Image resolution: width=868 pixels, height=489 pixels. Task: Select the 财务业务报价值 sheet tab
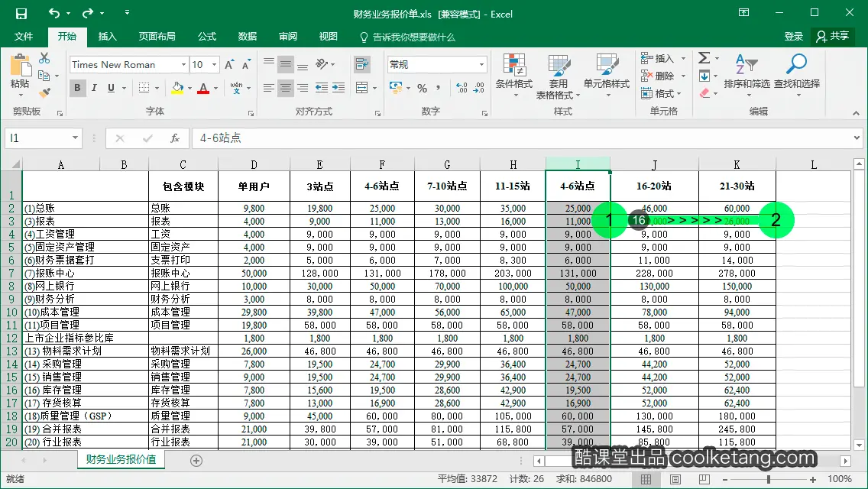121,460
